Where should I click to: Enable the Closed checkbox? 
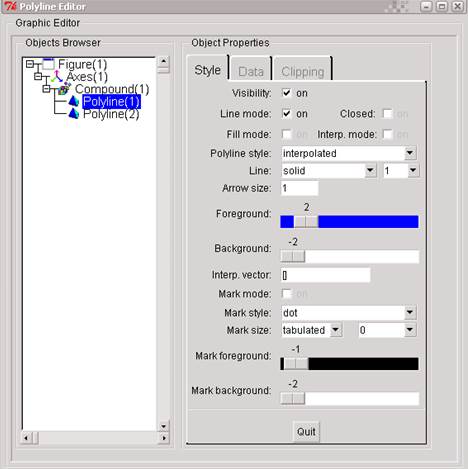[387, 114]
